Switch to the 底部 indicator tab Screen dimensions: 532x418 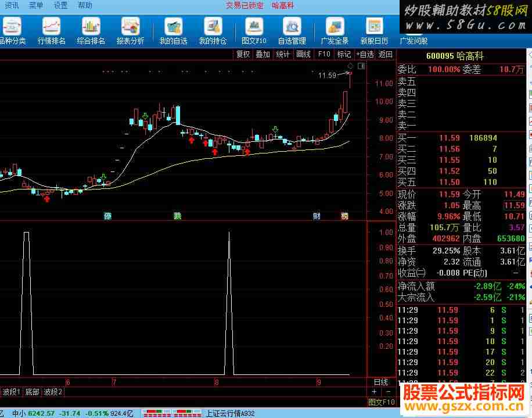[x=32, y=392]
